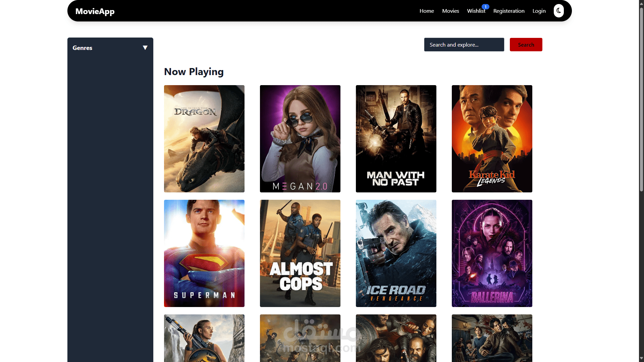Focus the Search and explore input field
Viewport: 644px width, 362px height.
[x=464, y=45]
